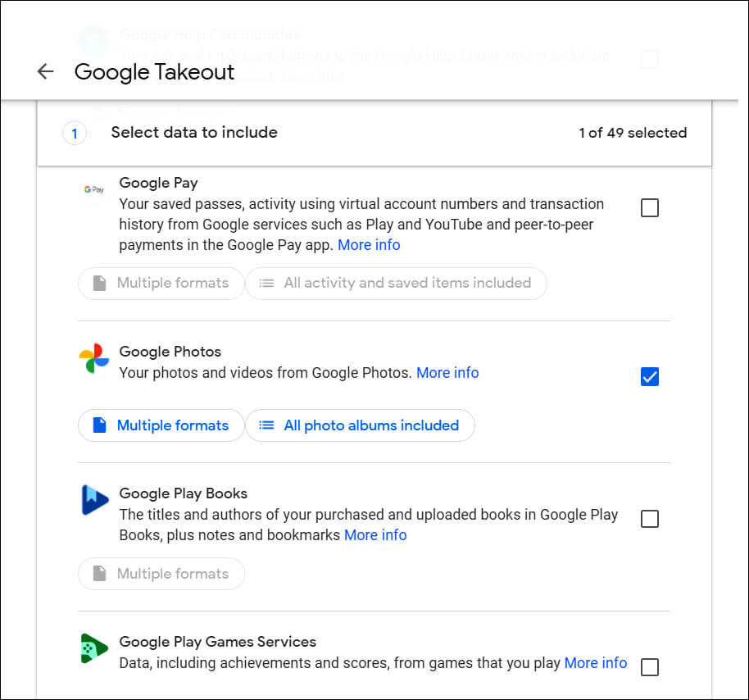Open Google Pay's All activity and saved items chip
This screenshot has width=749, height=700.
pyautogui.click(x=396, y=283)
